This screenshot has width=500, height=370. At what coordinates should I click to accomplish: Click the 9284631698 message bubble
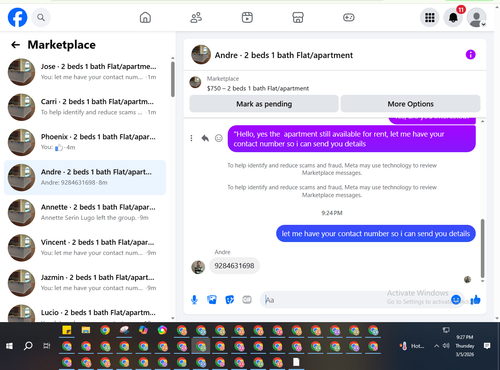(x=234, y=266)
